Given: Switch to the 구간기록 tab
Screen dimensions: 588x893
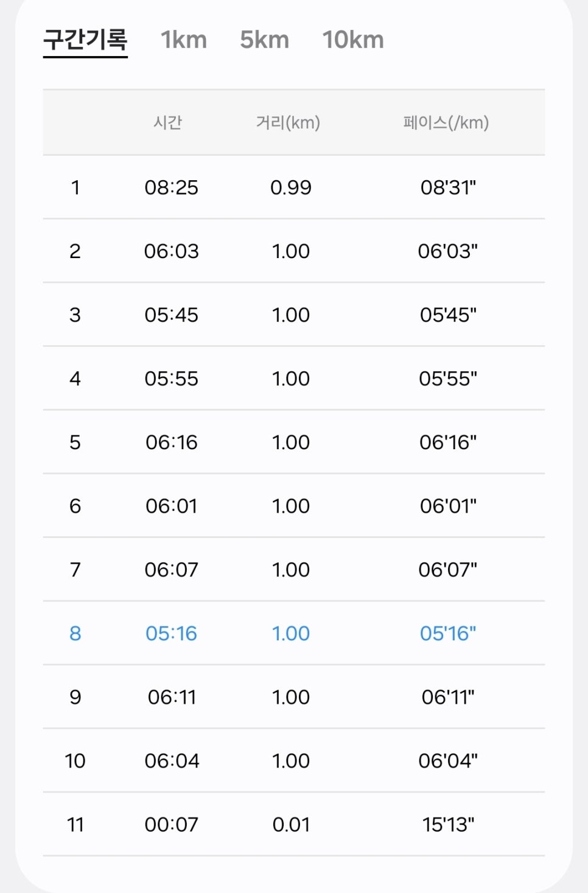Looking at the screenshot, I should tap(85, 40).
